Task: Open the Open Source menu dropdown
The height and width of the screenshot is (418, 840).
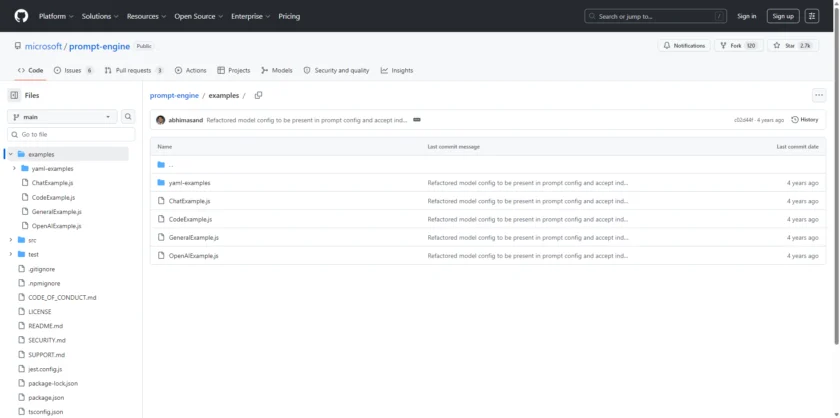Action: (x=199, y=16)
